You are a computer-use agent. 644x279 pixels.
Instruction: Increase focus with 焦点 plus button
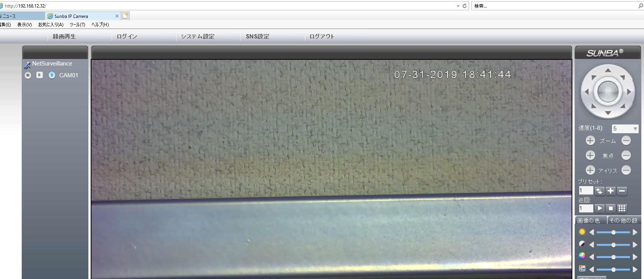click(x=590, y=155)
